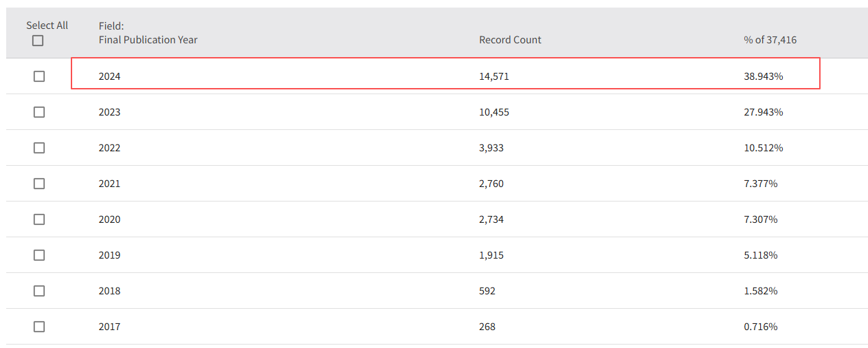Check the Select All checkbox
The height and width of the screenshot is (348, 868).
pyautogui.click(x=38, y=41)
